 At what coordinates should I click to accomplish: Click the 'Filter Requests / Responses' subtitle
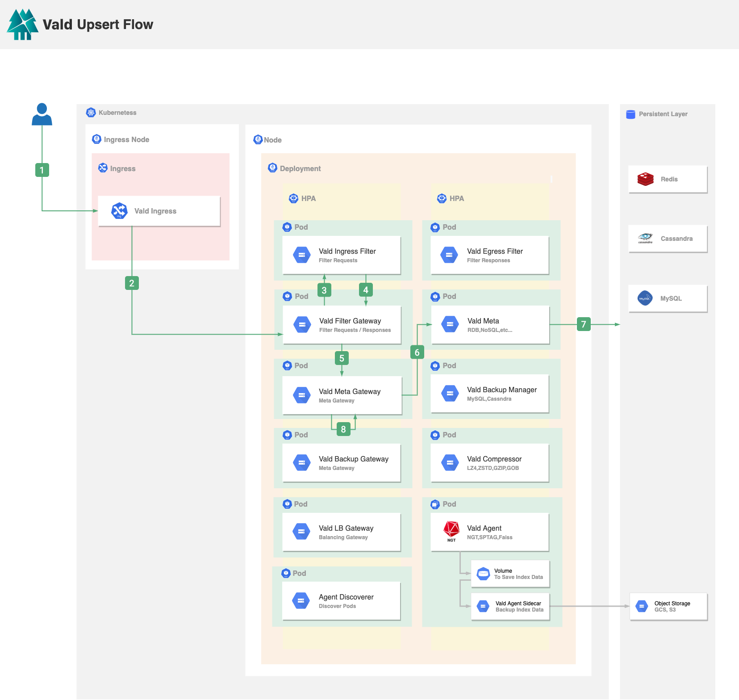(x=355, y=330)
